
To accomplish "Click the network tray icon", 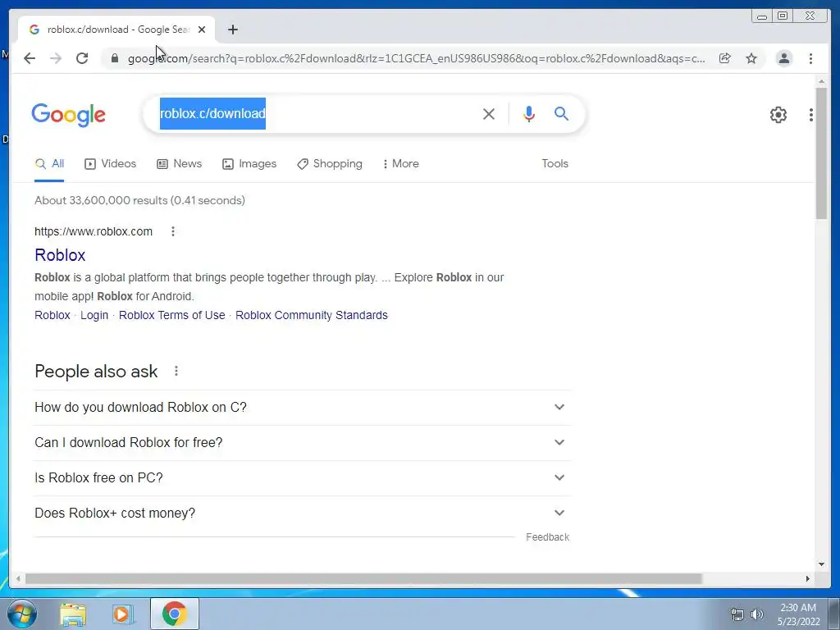I will 737,614.
